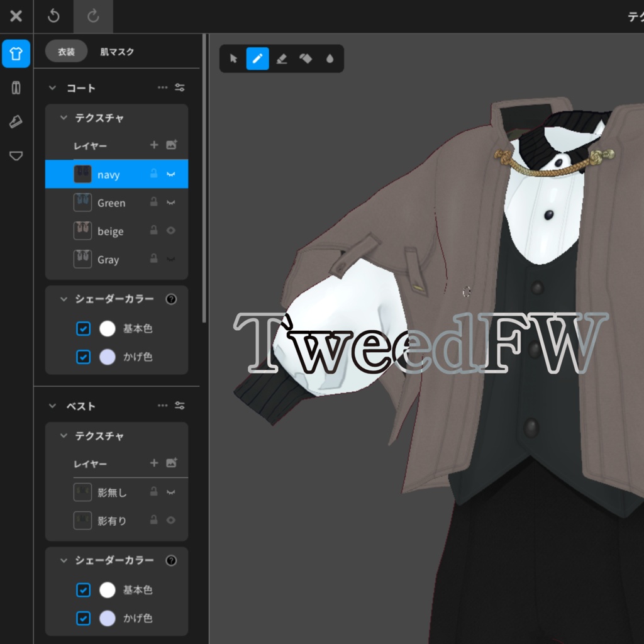
Task: Uncheck ベスト 基本色 checkbox
Action: click(x=84, y=590)
